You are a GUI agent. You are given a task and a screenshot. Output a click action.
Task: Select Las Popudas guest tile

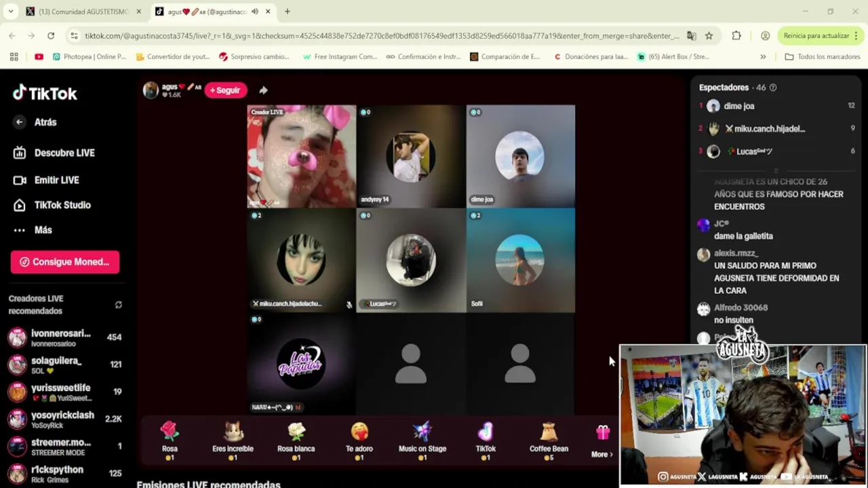[x=301, y=364]
